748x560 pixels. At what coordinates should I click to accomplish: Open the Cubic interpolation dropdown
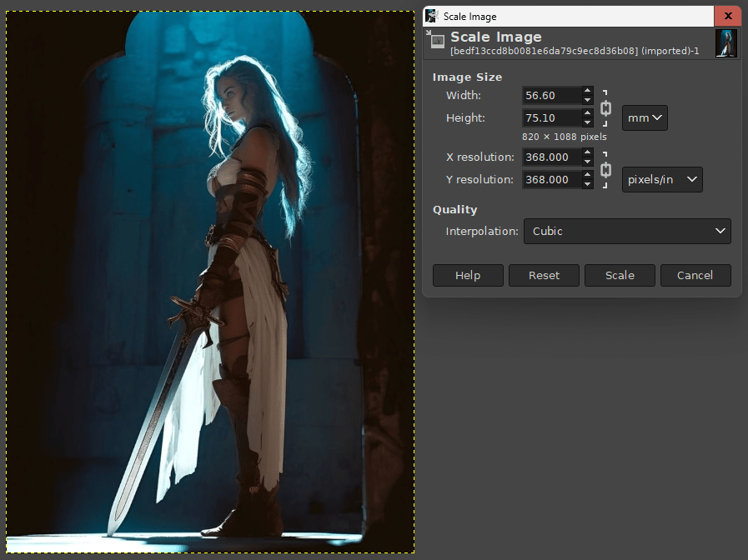point(626,232)
